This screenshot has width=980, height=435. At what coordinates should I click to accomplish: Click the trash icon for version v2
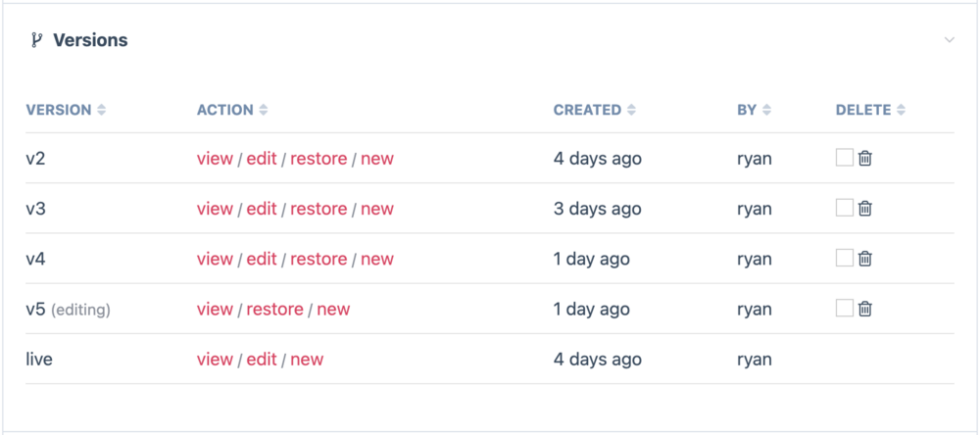tap(865, 158)
